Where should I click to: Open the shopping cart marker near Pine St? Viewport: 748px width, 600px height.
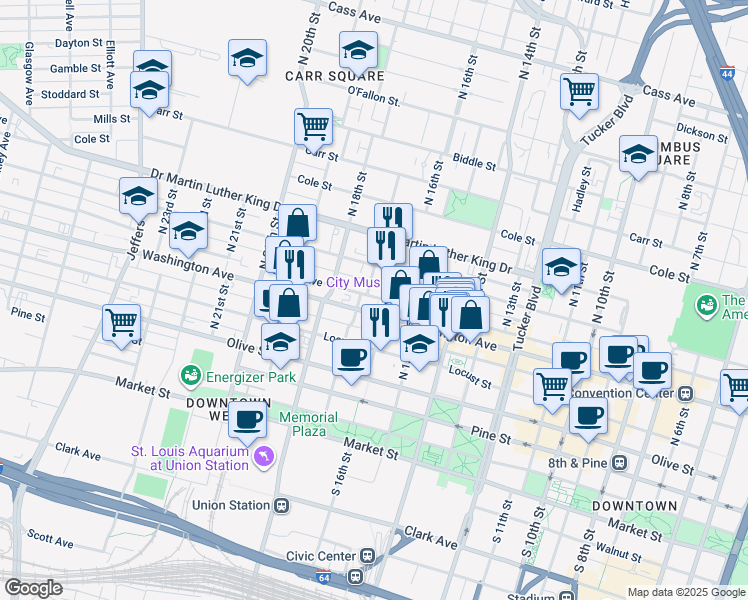pos(121,322)
